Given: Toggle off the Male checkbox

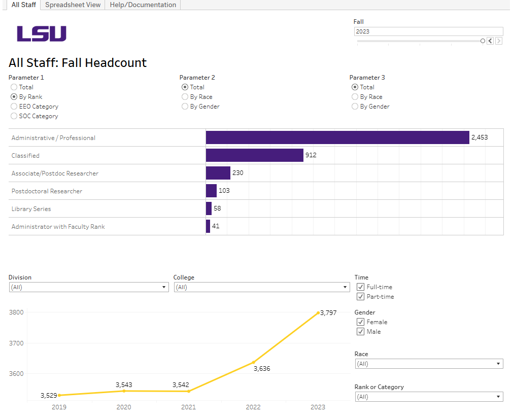Looking at the screenshot, I should (x=360, y=331).
